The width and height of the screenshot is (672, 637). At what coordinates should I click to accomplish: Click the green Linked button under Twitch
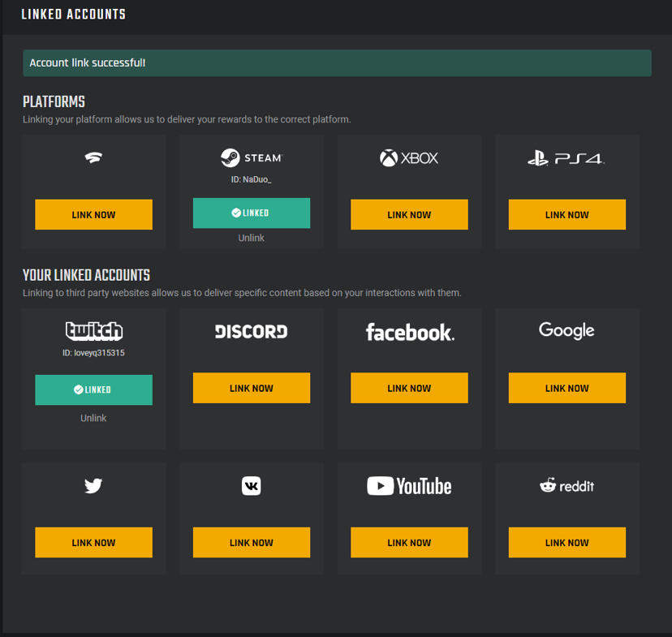click(x=93, y=390)
